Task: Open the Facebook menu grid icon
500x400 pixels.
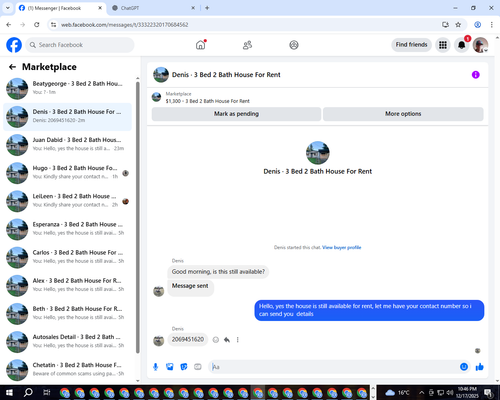Action: click(x=443, y=45)
